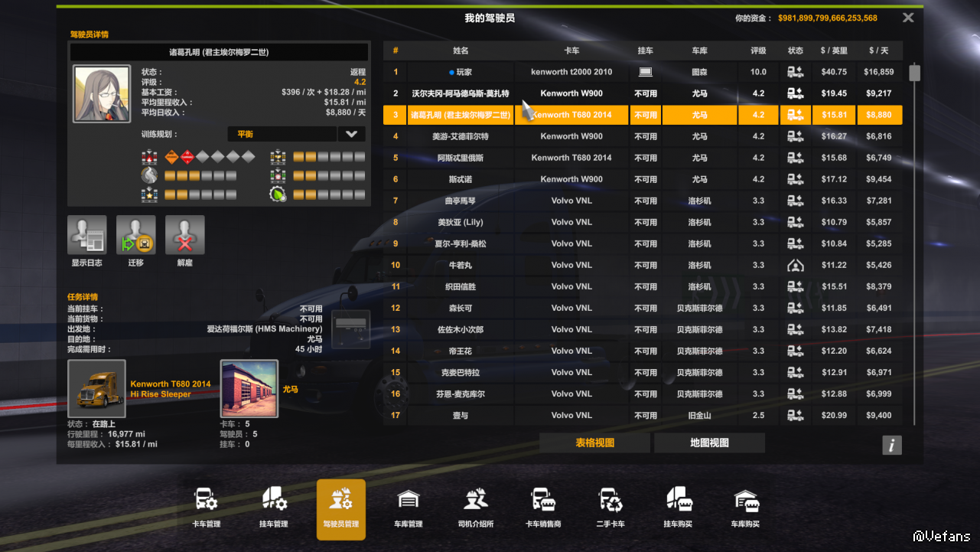980x552 pixels.
Task: Click status icon in 斯忒诺 row
Action: [795, 179]
